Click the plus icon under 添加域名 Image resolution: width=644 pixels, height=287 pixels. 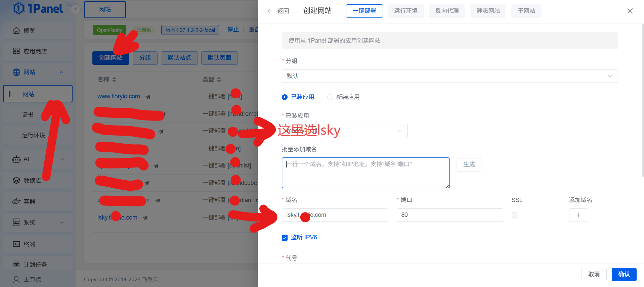pos(578,215)
